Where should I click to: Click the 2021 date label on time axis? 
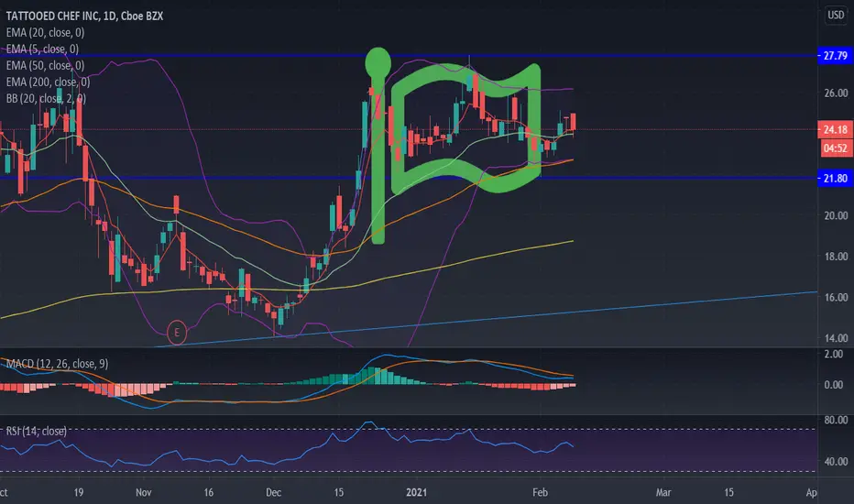click(417, 493)
